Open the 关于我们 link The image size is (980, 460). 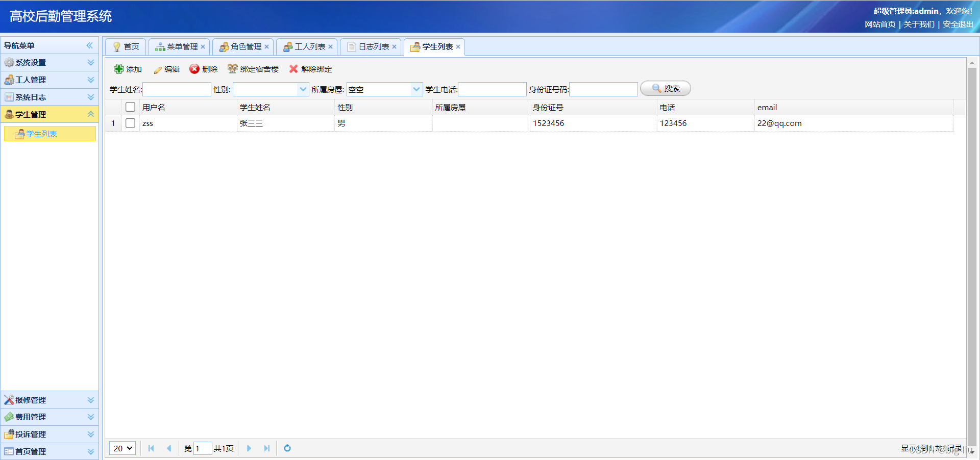[x=919, y=24]
